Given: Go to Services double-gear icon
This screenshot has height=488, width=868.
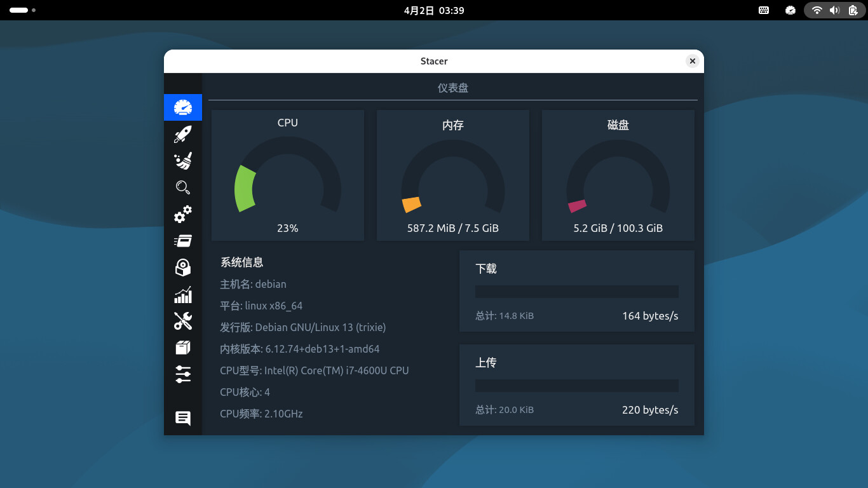Looking at the screenshot, I should tap(183, 214).
